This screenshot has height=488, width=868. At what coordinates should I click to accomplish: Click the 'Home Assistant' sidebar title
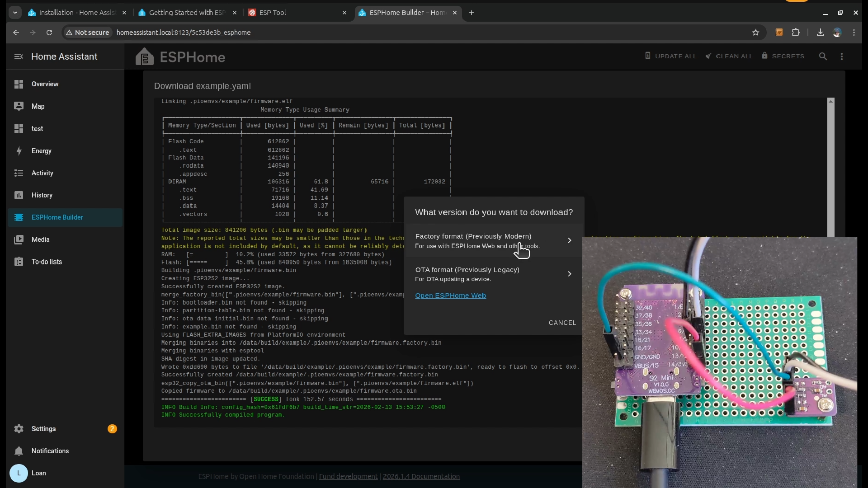click(x=64, y=56)
